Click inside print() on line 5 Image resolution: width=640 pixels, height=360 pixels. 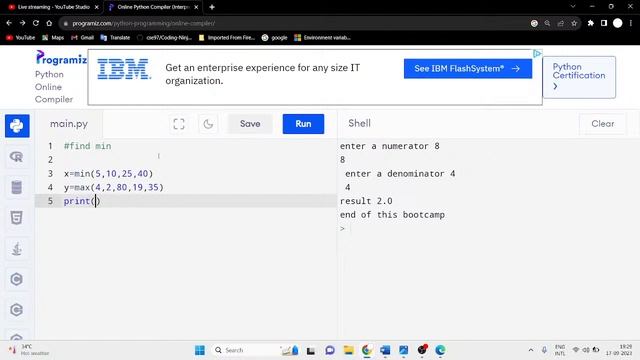pos(96,201)
